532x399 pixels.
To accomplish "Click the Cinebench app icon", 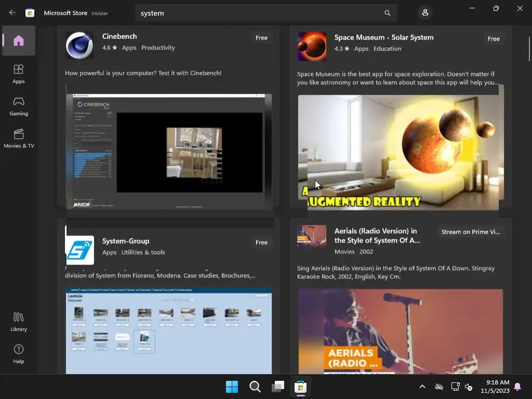I will click(x=79, y=46).
